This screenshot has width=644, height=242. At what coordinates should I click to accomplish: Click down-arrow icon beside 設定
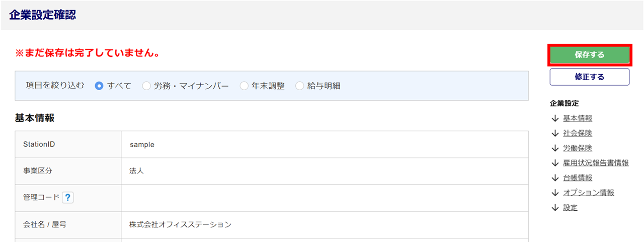tap(555, 208)
